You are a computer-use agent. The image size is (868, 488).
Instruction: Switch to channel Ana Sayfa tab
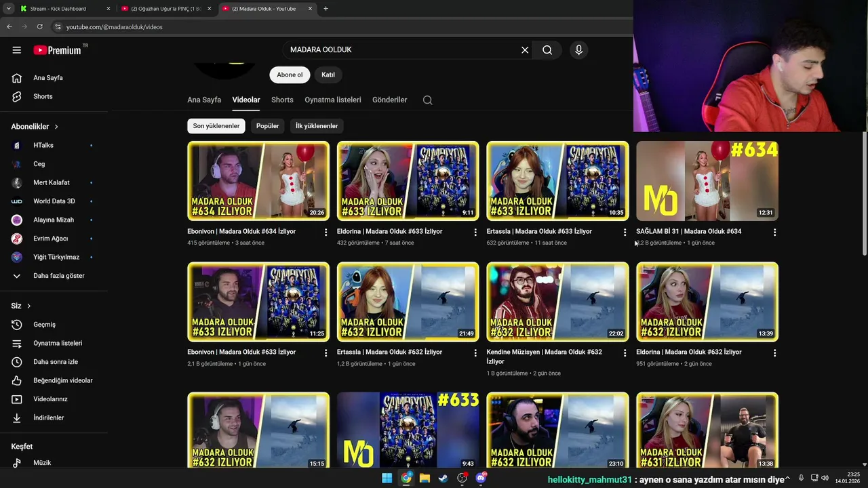[204, 100]
